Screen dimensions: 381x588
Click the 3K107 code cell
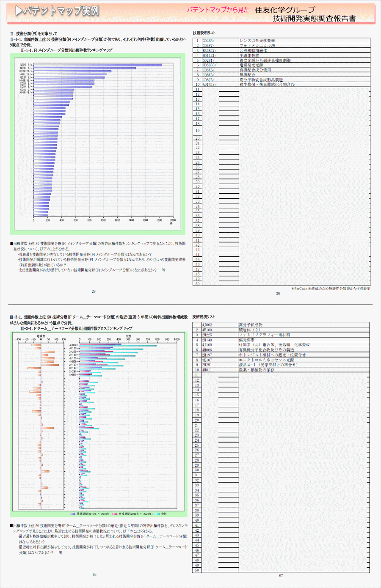pyautogui.click(x=220, y=360)
